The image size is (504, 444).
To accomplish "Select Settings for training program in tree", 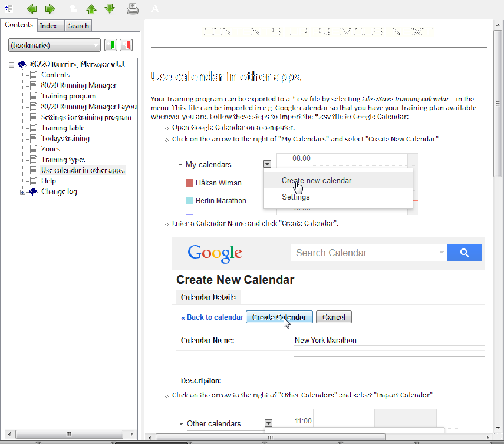I will (x=86, y=117).
